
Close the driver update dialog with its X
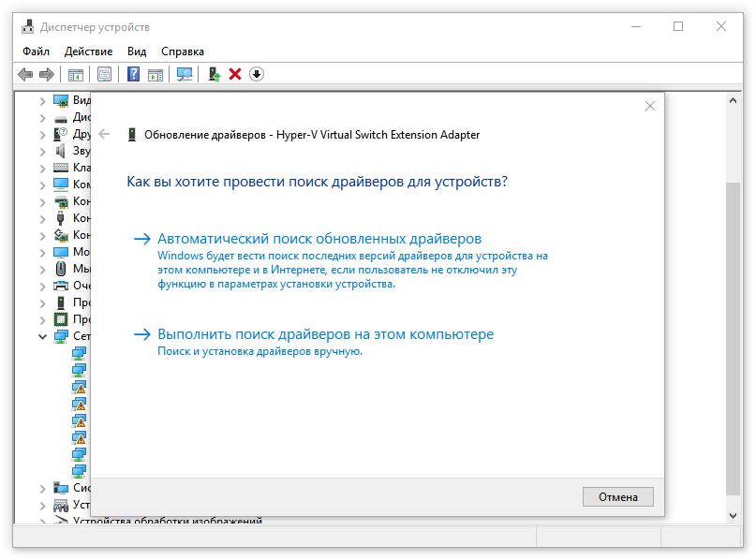pyautogui.click(x=650, y=106)
